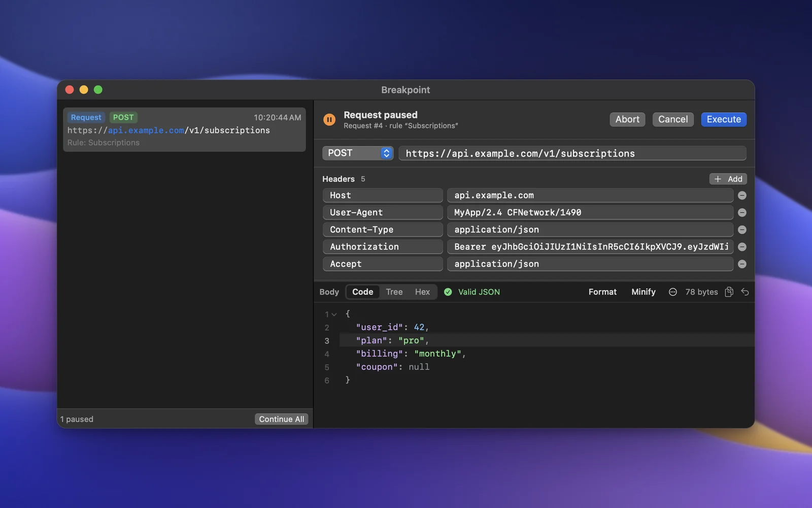Click the green Valid JSON checkmark

coord(448,292)
